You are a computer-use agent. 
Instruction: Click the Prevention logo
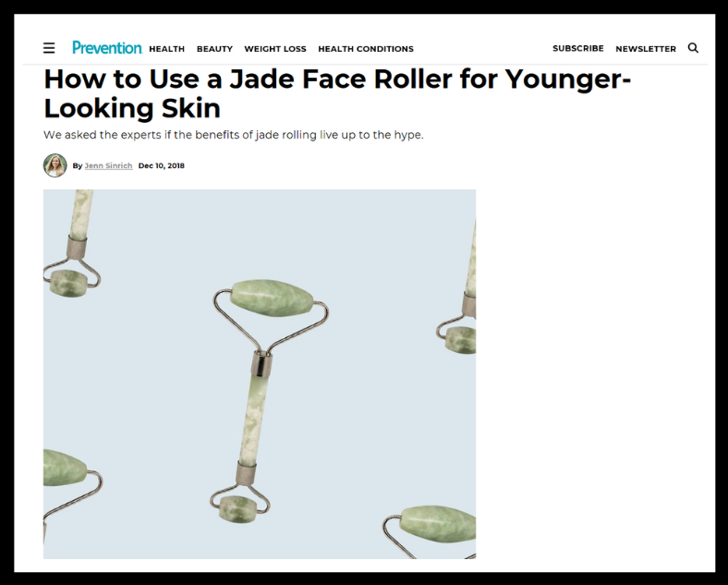point(107,48)
